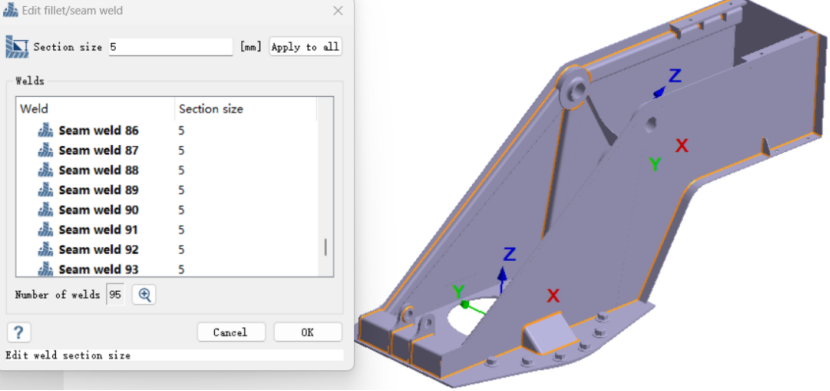Click the dialog title bar weld icon
The image size is (830, 391).
[11, 11]
